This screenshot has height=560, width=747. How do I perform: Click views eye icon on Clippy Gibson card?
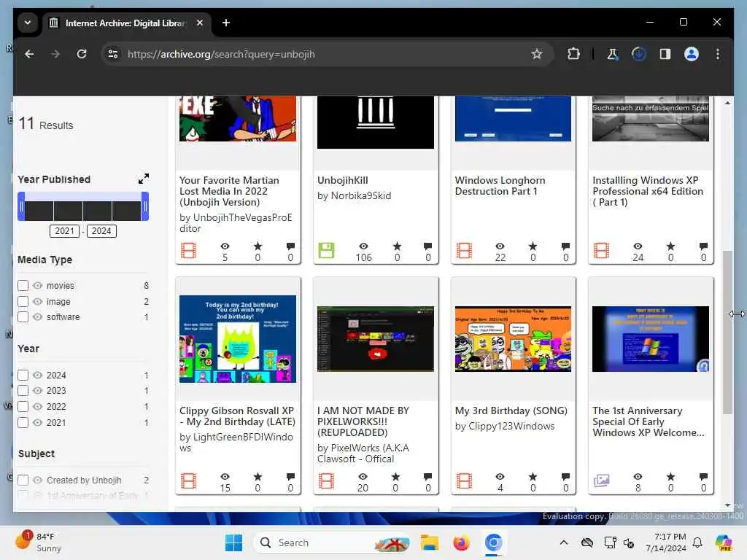coord(225,477)
